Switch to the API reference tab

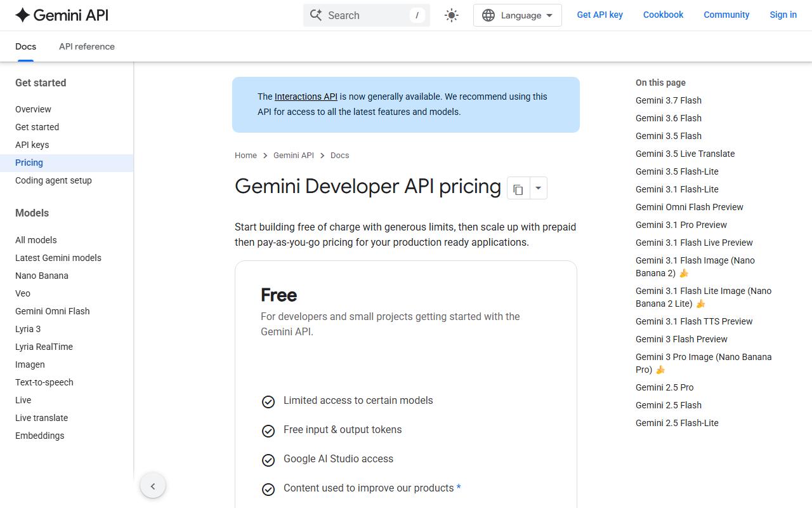87,46
